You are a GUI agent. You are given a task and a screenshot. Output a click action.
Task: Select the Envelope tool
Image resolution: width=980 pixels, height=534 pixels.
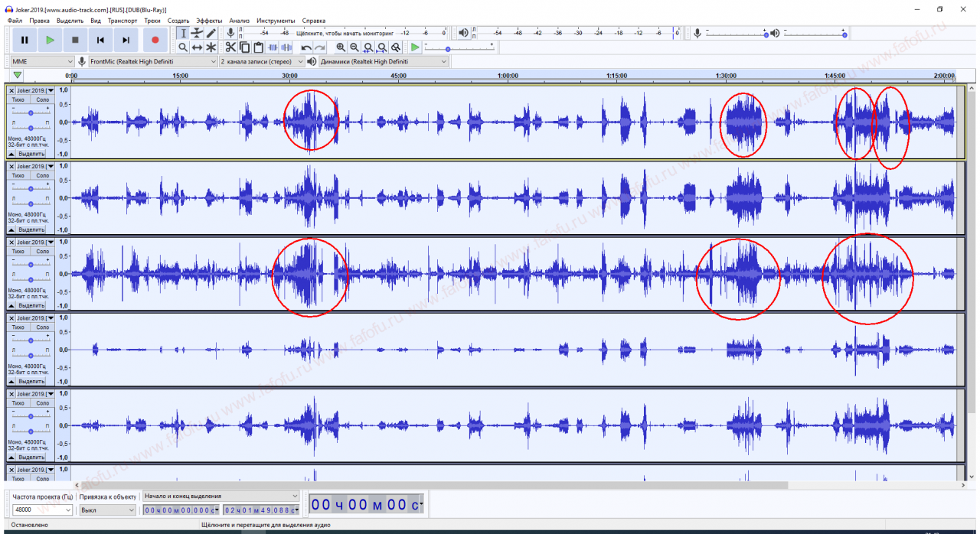pos(197,33)
